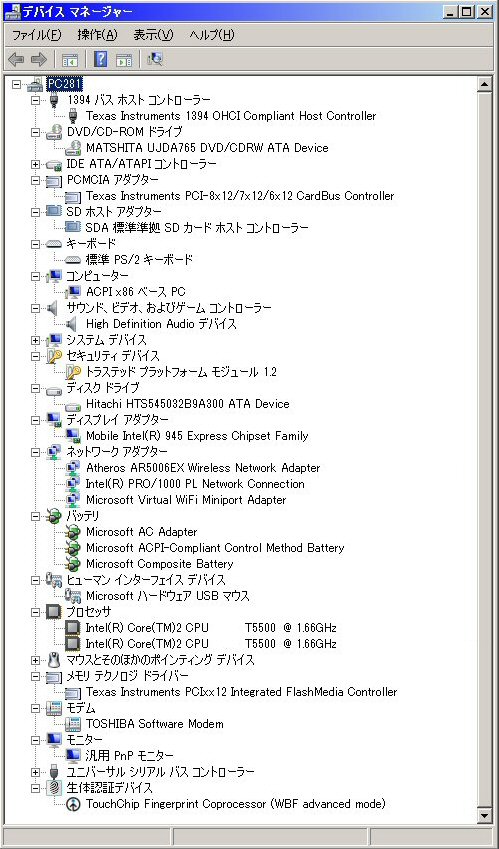This screenshot has width=499, height=849.
Task: Expand the システム デバイス node
Action: pos(36,340)
